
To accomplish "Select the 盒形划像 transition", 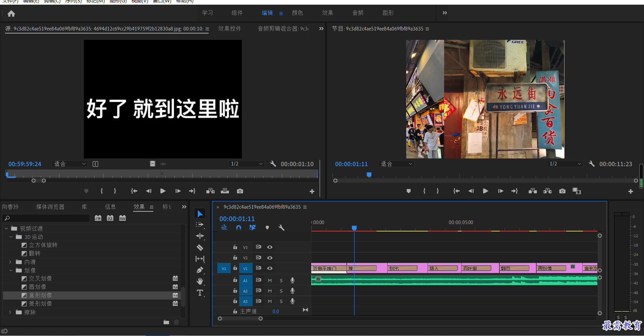I will (x=40, y=295).
